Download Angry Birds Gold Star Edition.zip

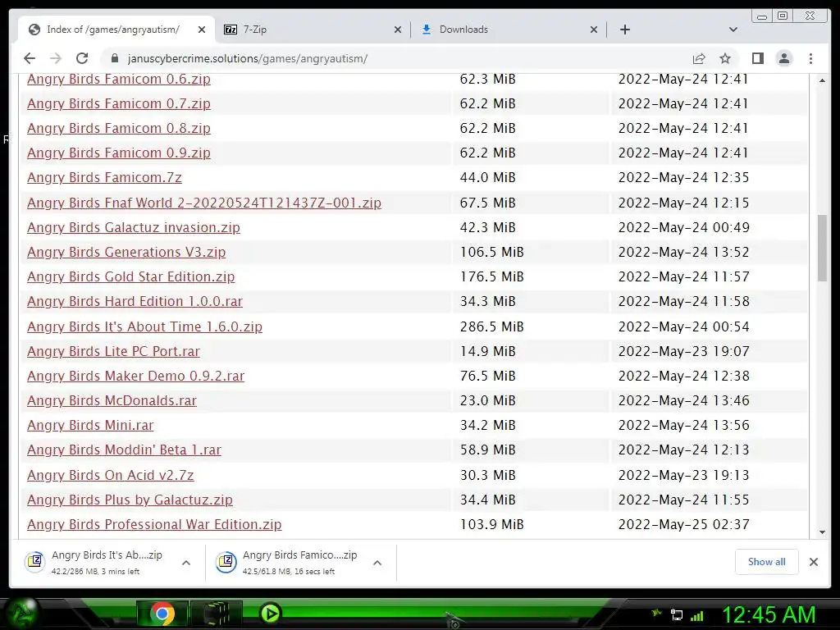coord(130,277)
